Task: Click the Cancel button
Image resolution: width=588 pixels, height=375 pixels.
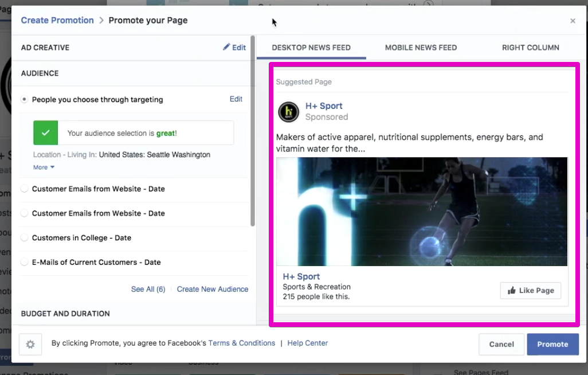Action: click(501, 344)
